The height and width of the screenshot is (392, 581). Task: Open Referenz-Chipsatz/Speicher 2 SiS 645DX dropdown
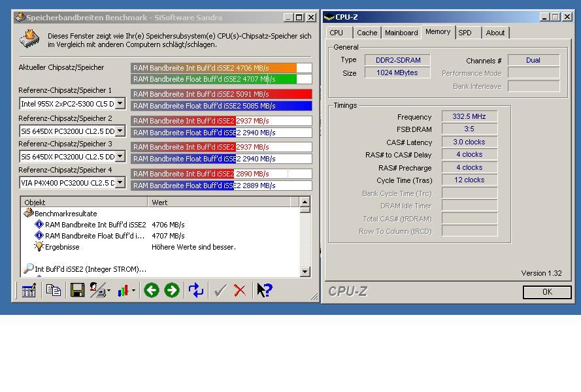click(x=120, y=131)
